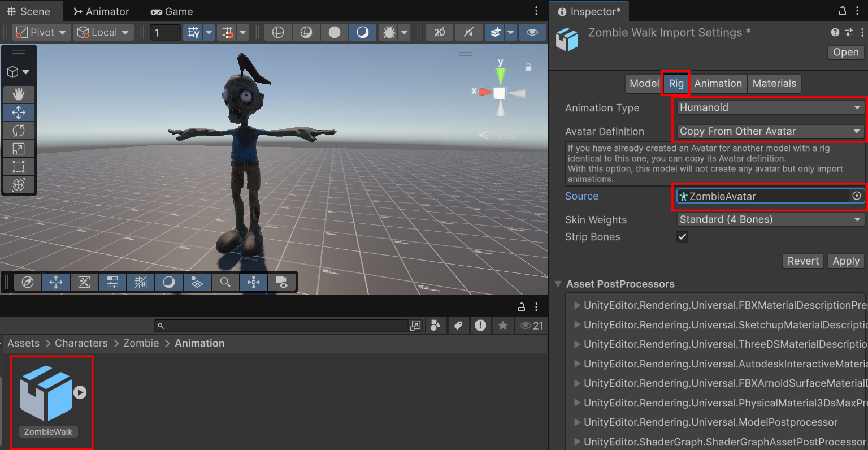Click the favorites star in Project toolbar
The width and height of the screenshot is (868, 450).
pyautogui.click(x=502, y=326)
